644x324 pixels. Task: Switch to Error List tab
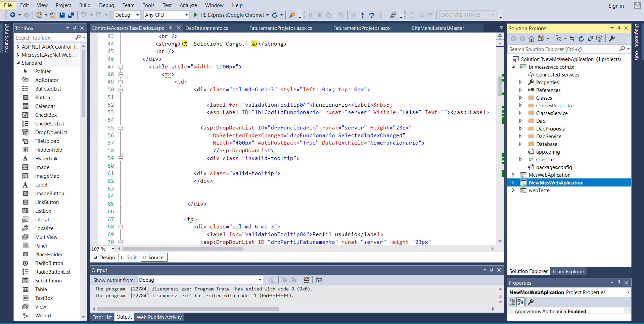tap(102, 317)
